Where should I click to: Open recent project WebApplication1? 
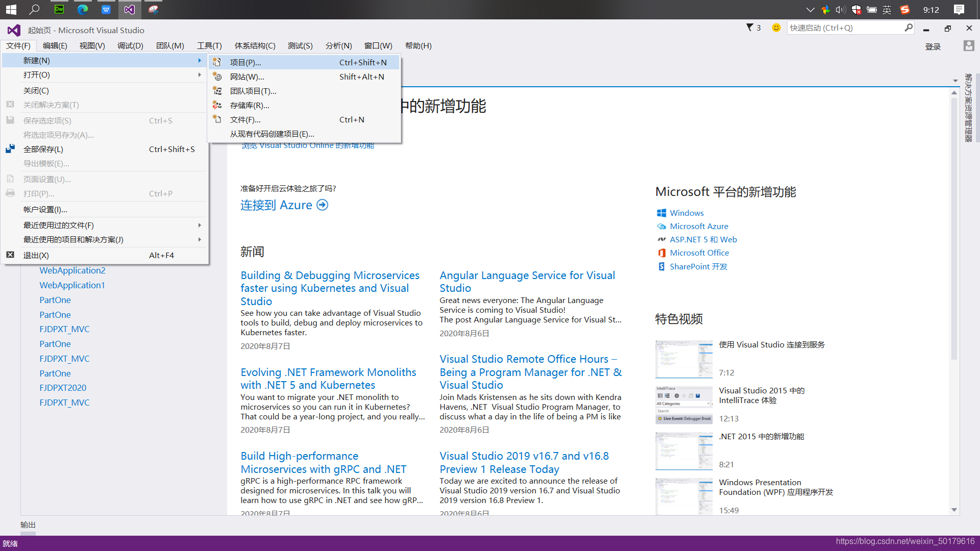[72, 285]
